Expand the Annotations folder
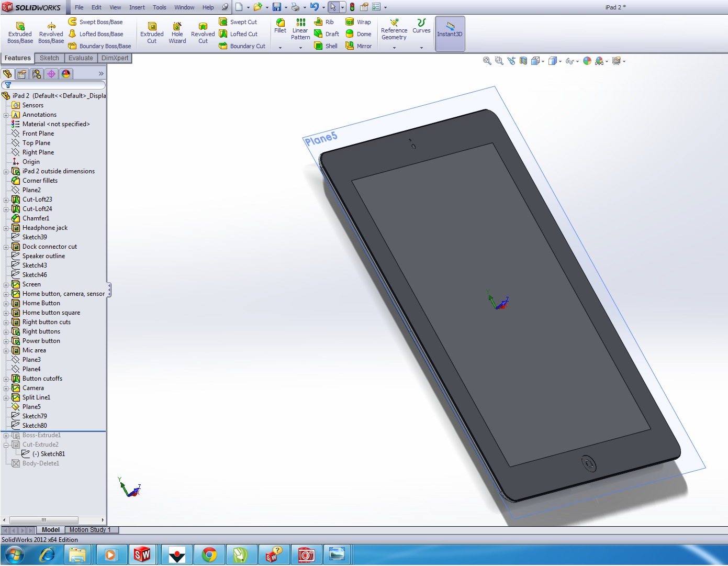728x566 pixels. tap(6, 115)
